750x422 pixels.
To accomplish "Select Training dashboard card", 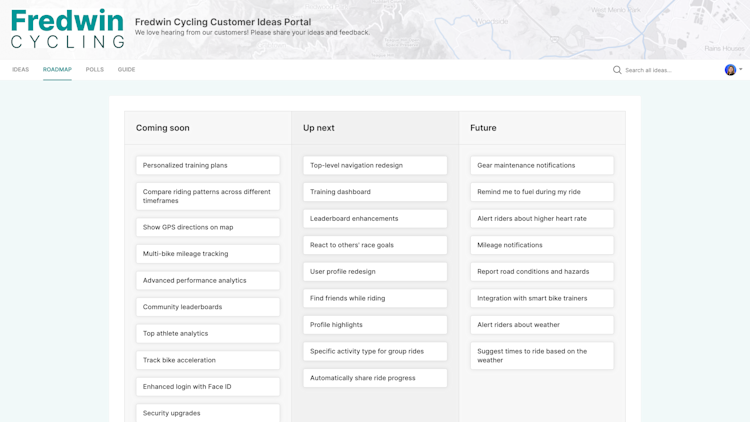I will click(x=375, y=192).
